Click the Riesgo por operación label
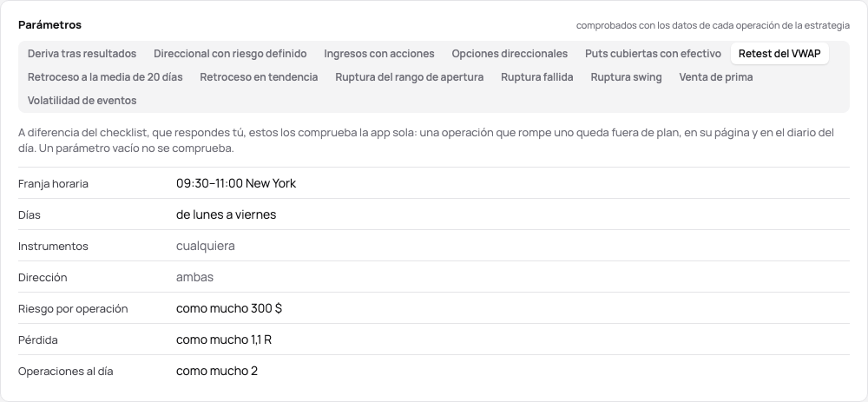Viewport: 868px width, 402px height. point(73,308)
